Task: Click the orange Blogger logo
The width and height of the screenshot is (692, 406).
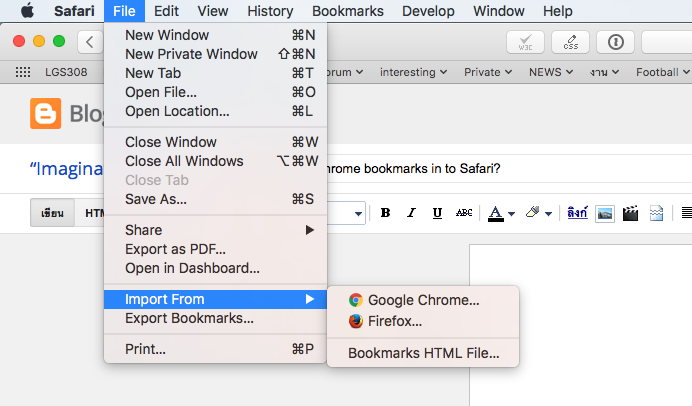Action: point(45,114)
